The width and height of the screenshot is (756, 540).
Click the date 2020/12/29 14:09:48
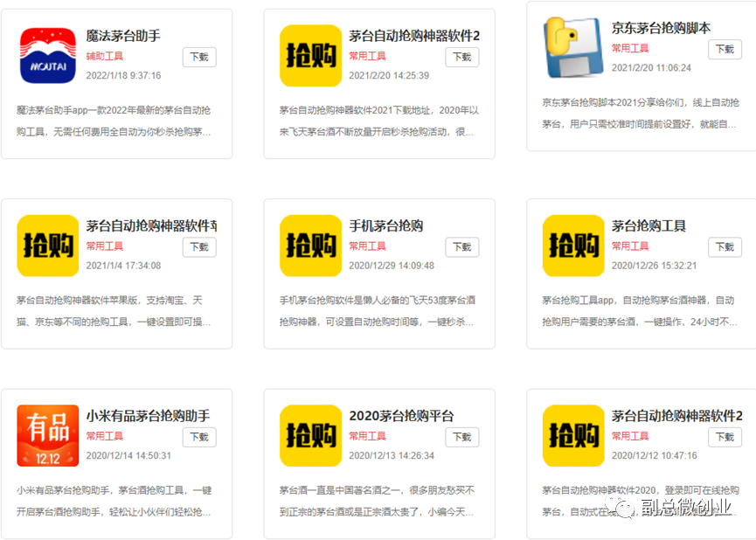(391, 265)
